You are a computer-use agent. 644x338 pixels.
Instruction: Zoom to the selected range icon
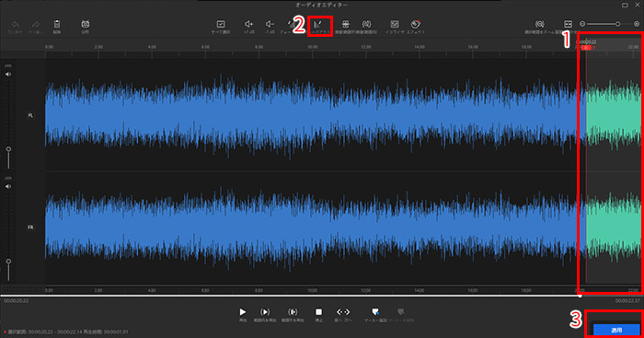(x=539, y=24)
